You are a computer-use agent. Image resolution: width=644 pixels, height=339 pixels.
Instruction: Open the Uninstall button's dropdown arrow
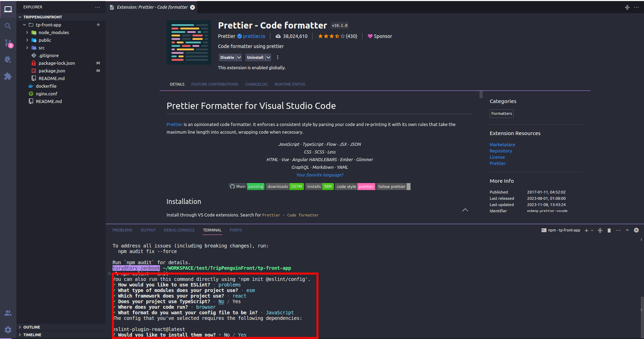click(x=268, y=57)
